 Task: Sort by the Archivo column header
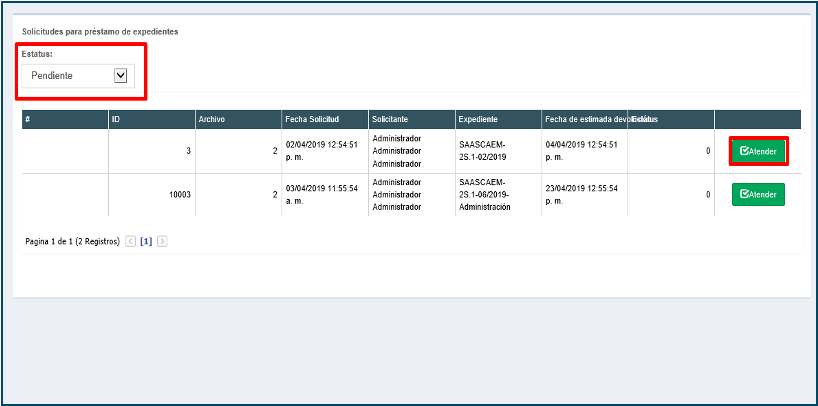(212, 119)
